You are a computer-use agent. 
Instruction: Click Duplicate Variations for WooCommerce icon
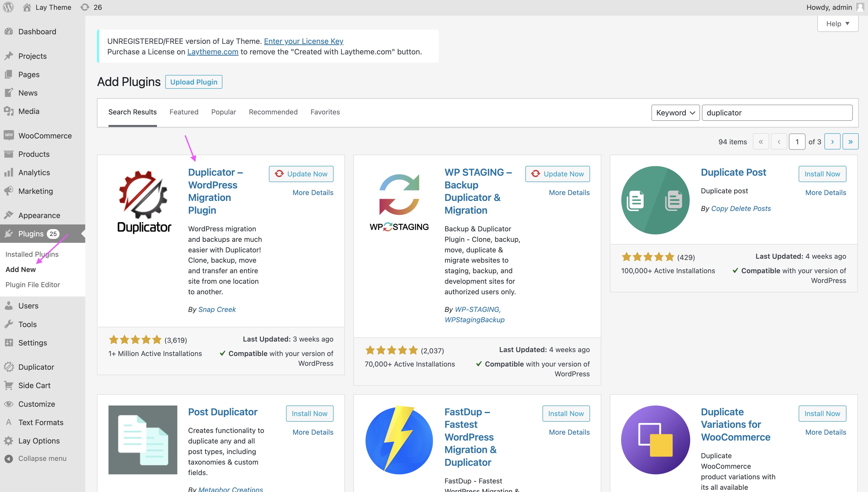click(x=655, y=440)
